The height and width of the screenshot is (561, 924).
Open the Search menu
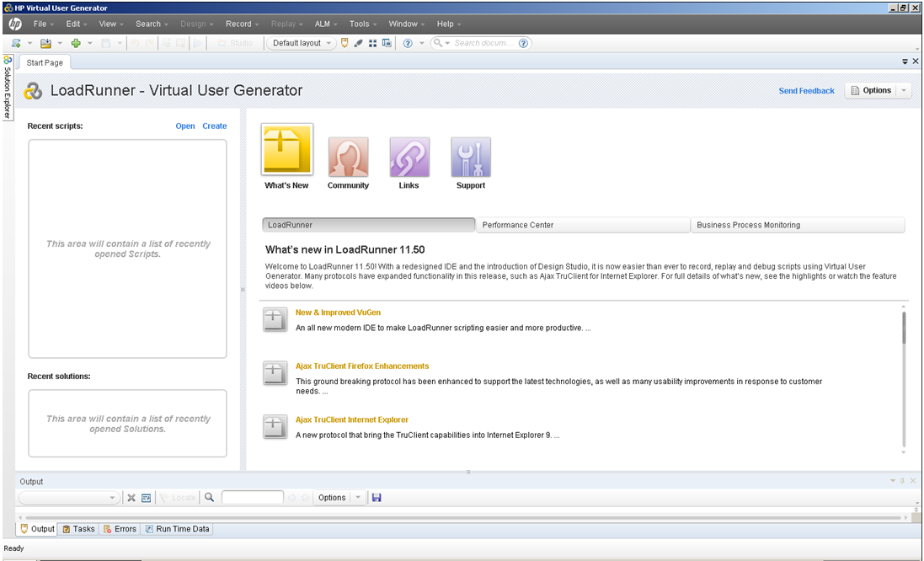tap(152, 24)
